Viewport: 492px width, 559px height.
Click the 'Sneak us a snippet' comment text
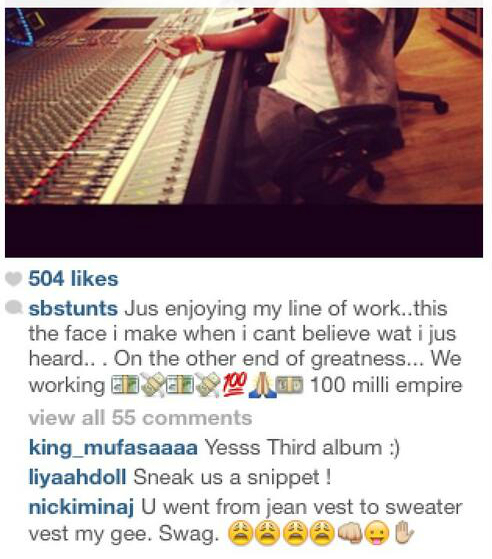click(x=232, y=477)
